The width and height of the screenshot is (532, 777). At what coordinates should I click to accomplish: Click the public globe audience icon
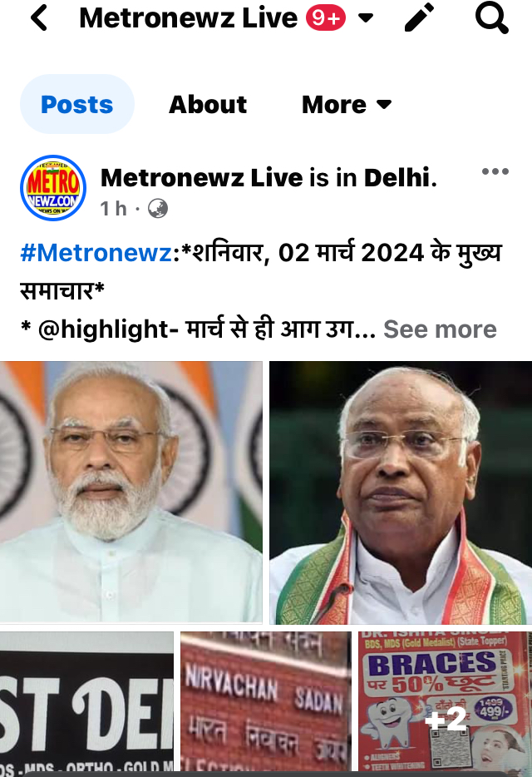click(157, 209)
